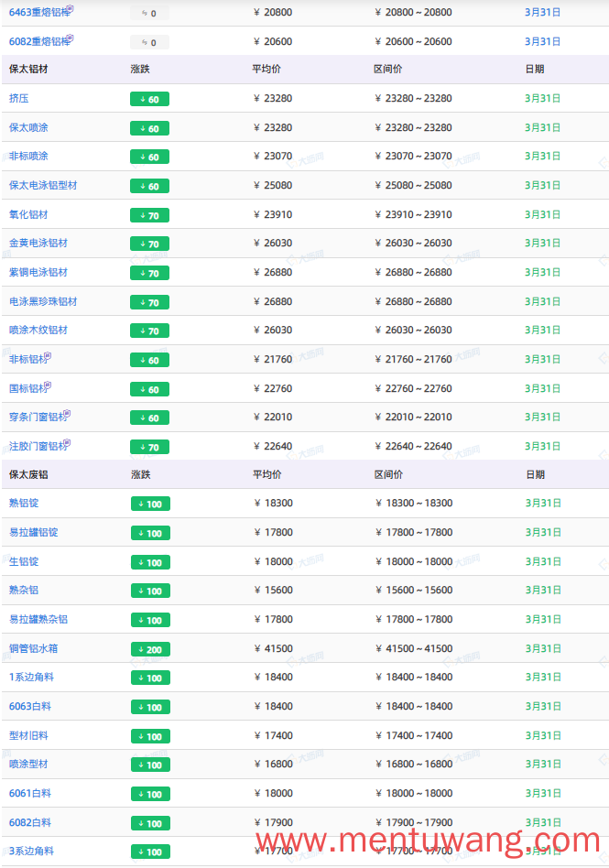Open the 1系边角料 link

[x=31, y=677]
